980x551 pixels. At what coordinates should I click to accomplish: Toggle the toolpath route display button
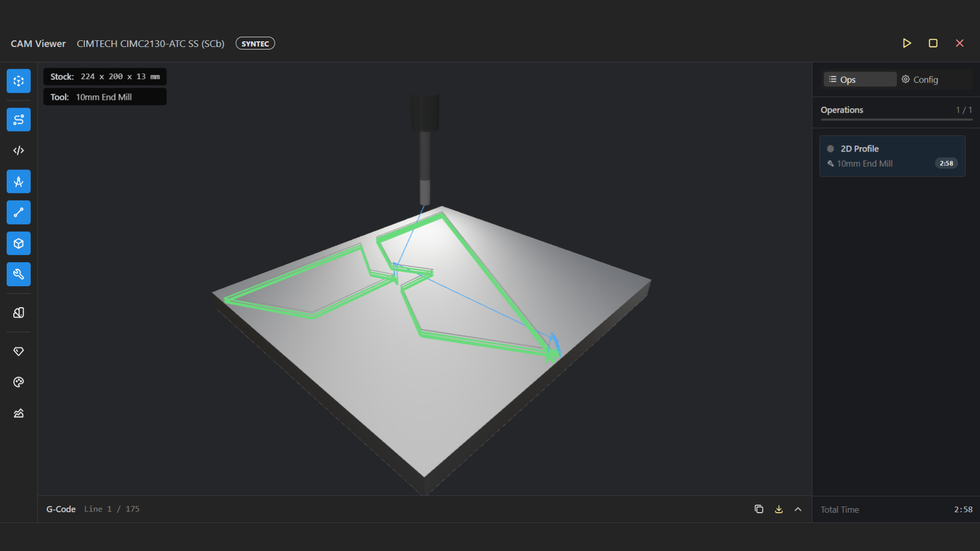pos(18,120)
